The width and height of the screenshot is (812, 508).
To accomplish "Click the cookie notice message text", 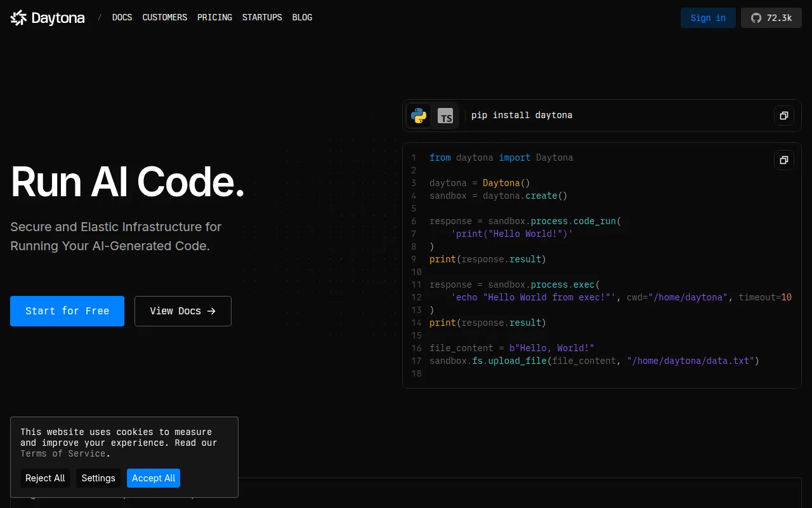I will [119, 443].
